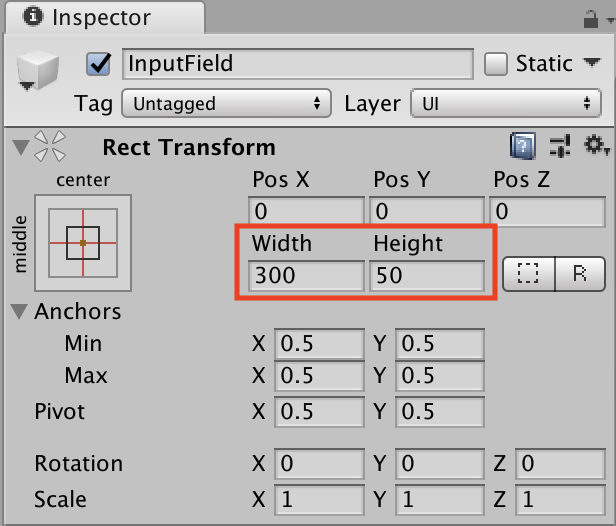The width and height of the screenshot is (616, 526).
Task: Click the Width field showing 300
Action: point(305,275)
